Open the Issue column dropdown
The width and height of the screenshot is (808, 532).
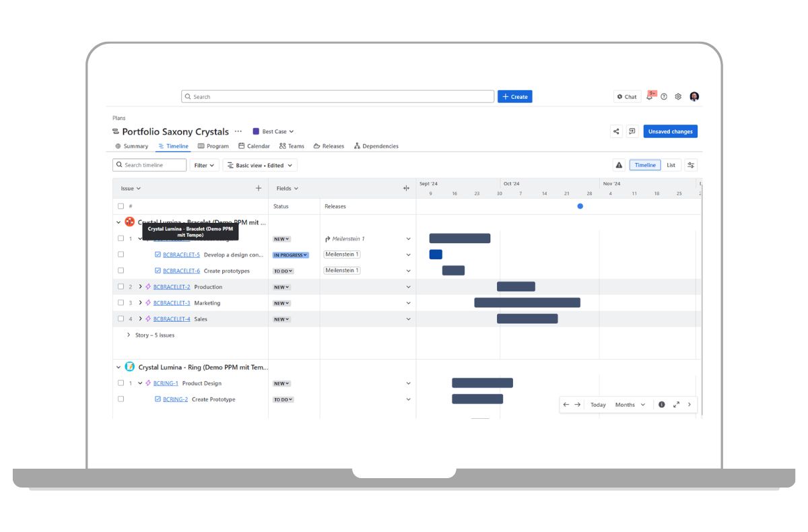(131, 189)
